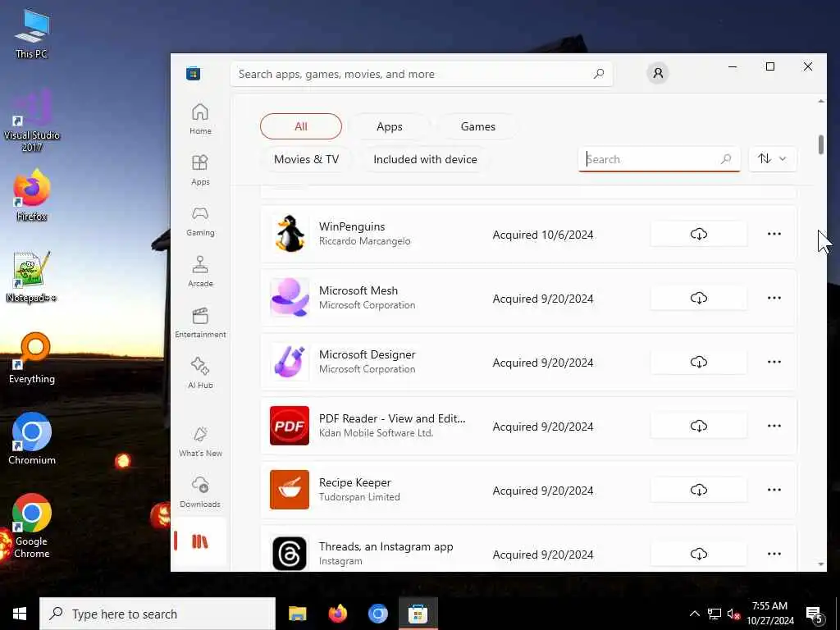This screenshot has height=630, width=840.
Task: Open Firefox from the taskbar
Action: coord(337,614)
